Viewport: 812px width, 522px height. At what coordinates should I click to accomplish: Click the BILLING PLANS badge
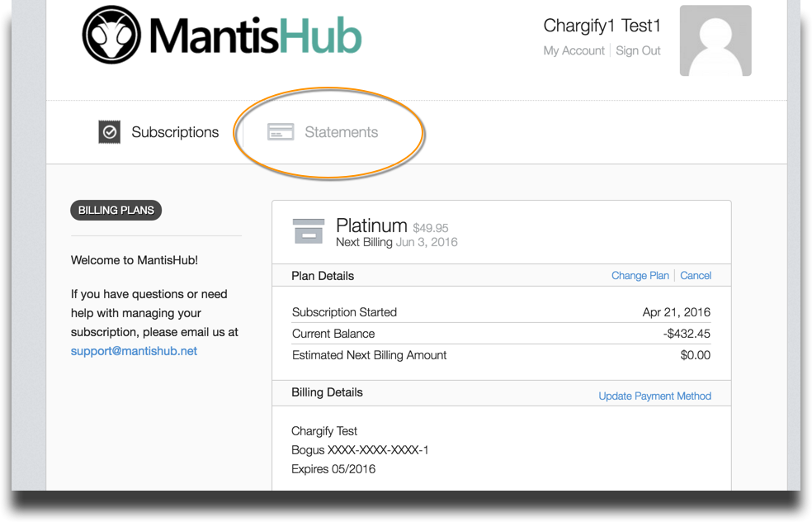click(x=116, y=211)
